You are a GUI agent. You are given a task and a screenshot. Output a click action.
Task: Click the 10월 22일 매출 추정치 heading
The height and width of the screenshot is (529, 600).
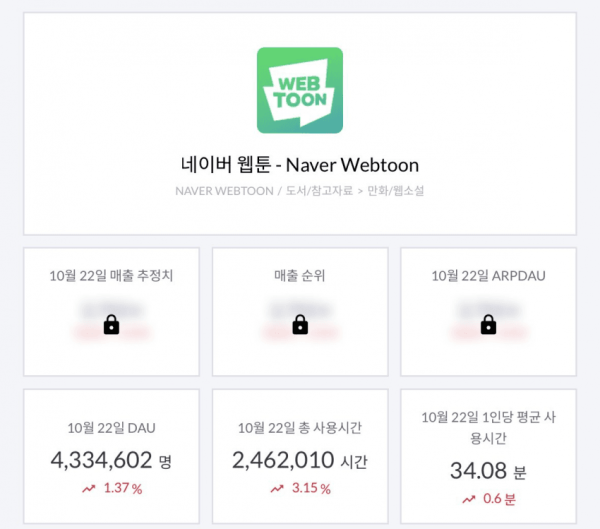pyautogui.click(x=111, y=276)
